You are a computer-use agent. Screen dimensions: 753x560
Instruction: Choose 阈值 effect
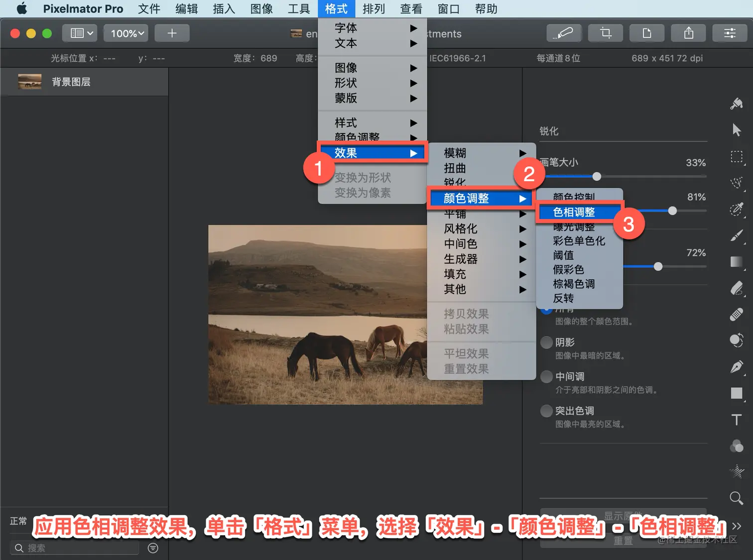tap(579, 255)
